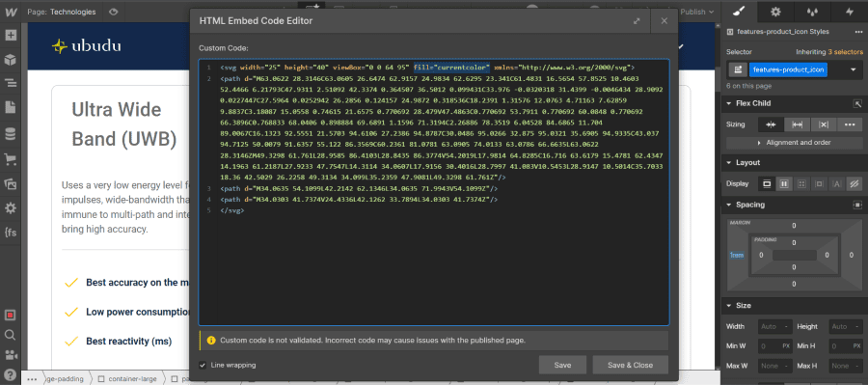The width and height of the screenshot is (868, 385).
Task: Open the Components cube panel
Action: click(x=11, y=59)
